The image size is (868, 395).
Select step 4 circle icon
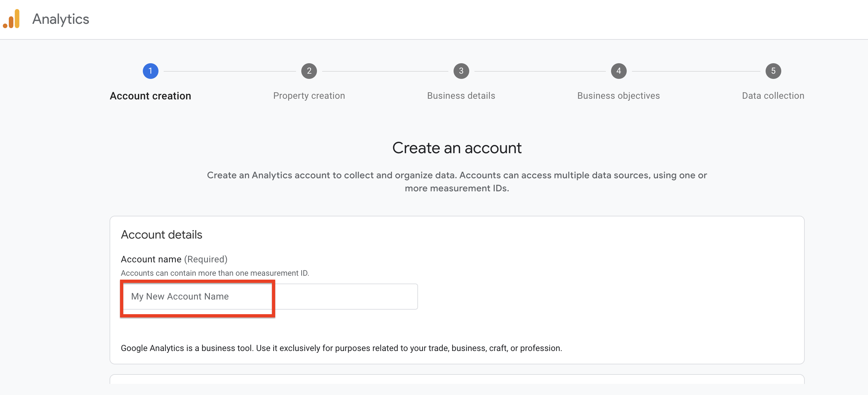[x=618, y=71]
